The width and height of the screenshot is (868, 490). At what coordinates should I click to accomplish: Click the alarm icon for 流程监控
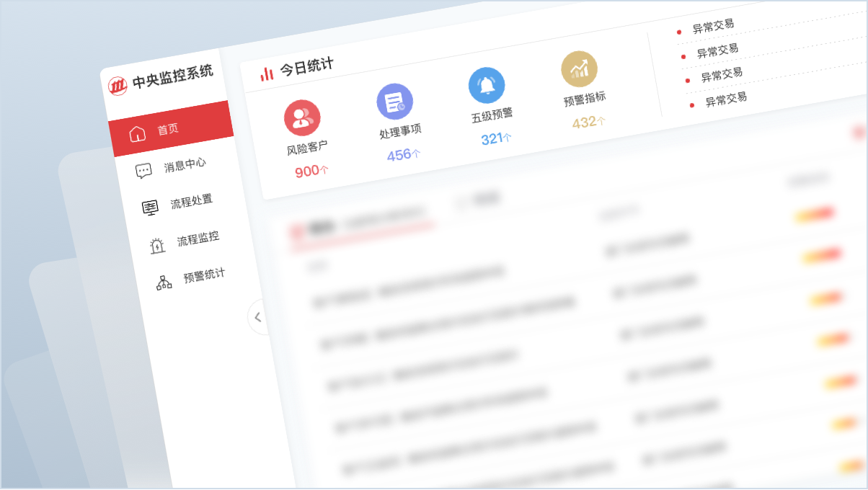coord(157,246)
